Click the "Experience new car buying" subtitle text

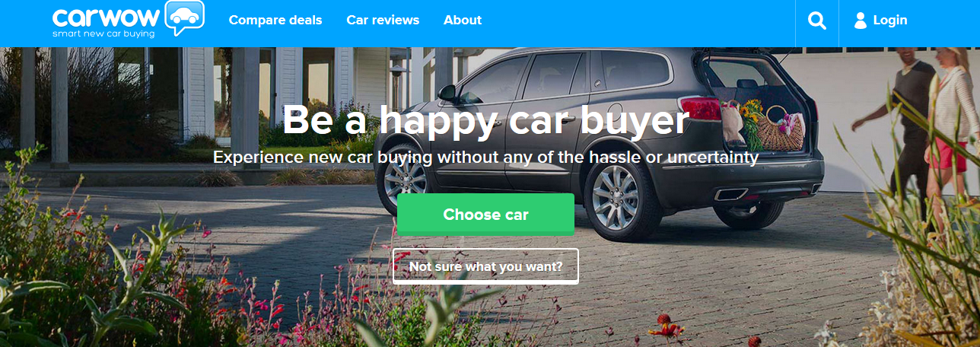tap(485, 158)
